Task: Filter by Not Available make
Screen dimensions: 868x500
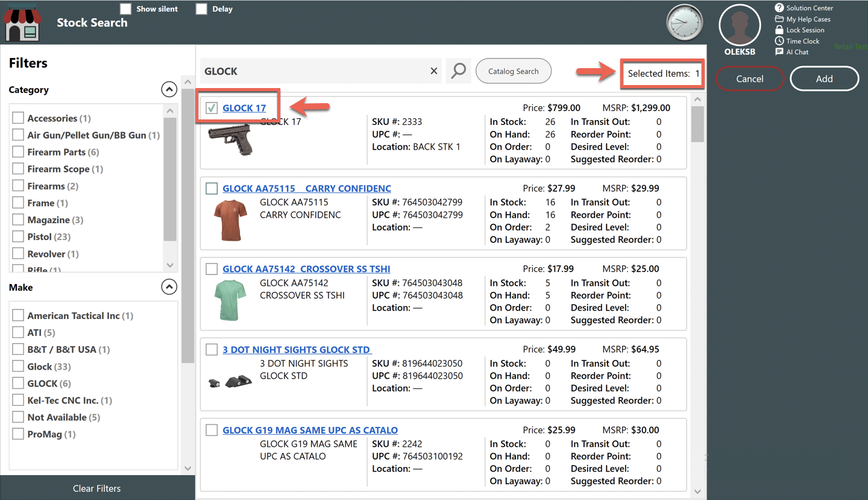Action: point(18,417)
